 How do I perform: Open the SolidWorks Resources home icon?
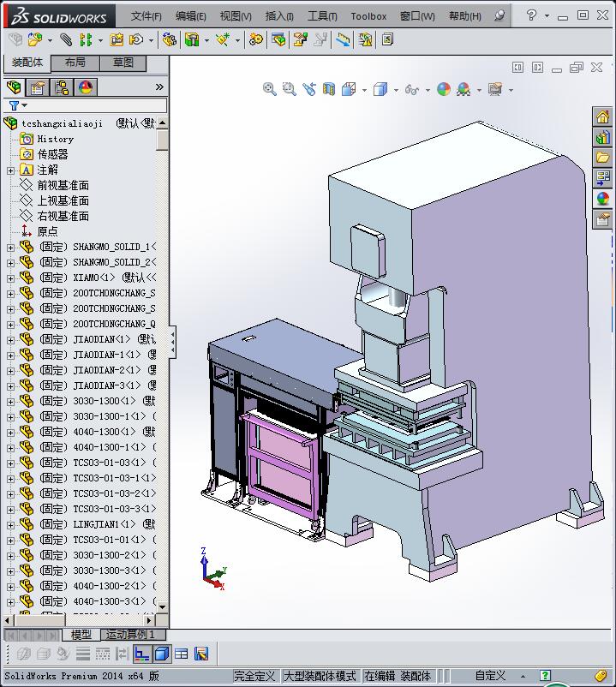[x=602, y=116]
